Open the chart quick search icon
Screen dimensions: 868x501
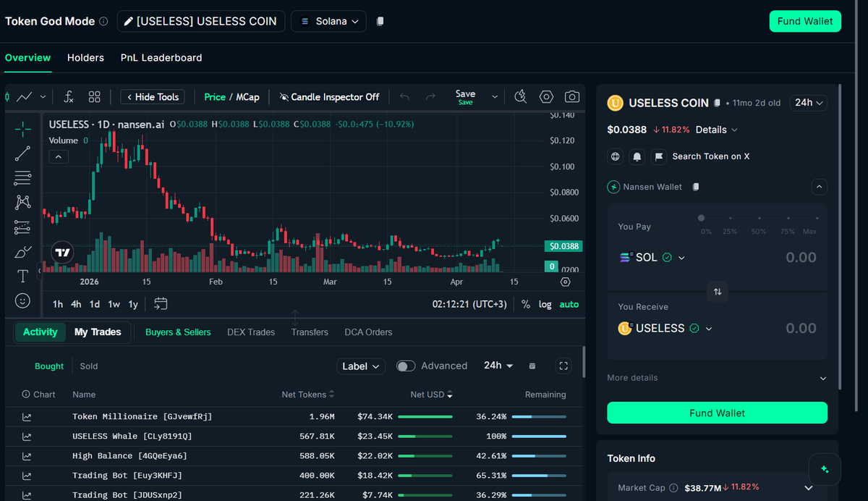[x=520, y=96]
